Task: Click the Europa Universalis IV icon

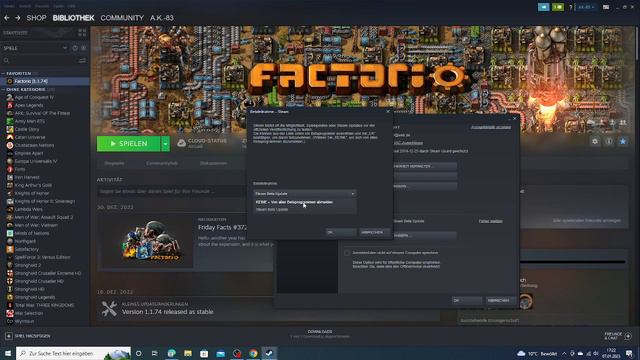Action: 10,161
